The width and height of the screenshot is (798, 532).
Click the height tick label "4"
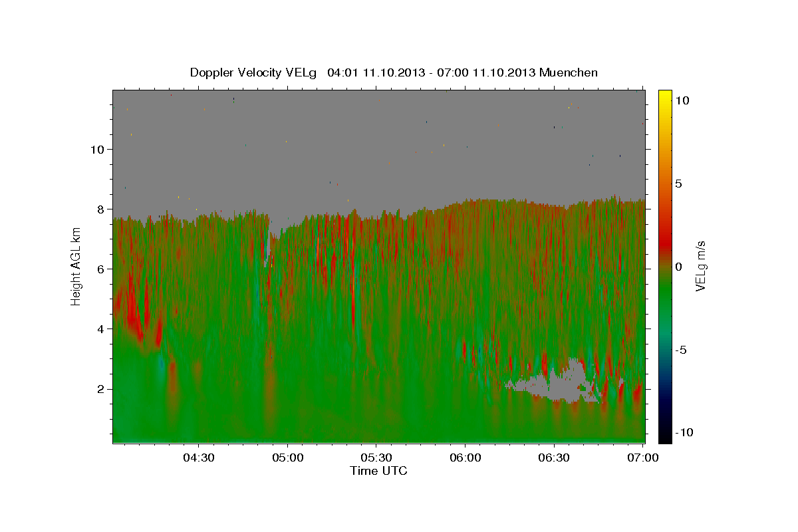pyautogui.click(x=102, y=329)
